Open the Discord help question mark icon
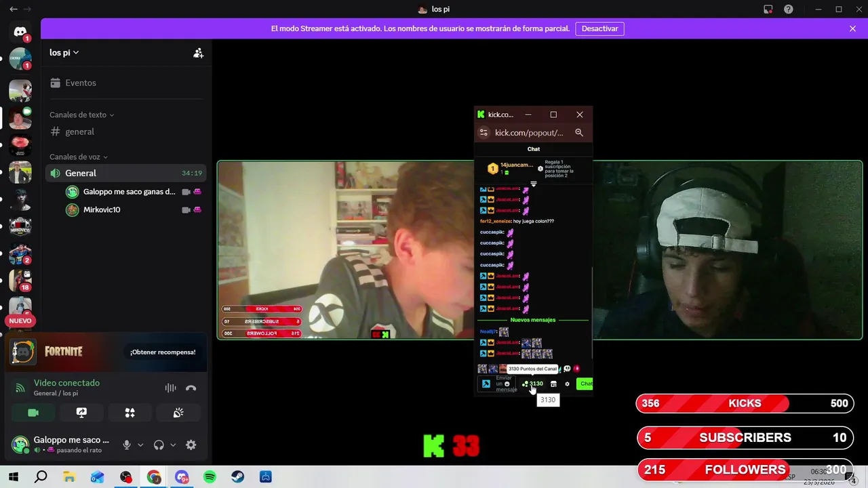 coord(789,9)
